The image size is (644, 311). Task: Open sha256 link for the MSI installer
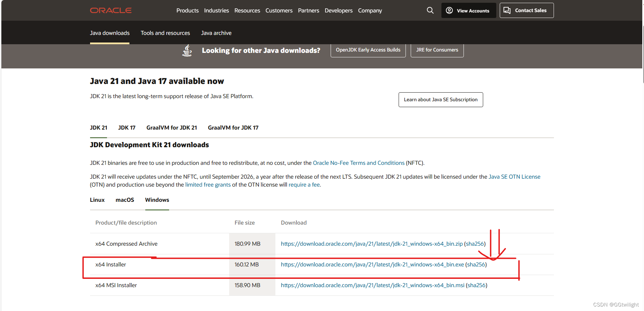click(x=477, y=285)
